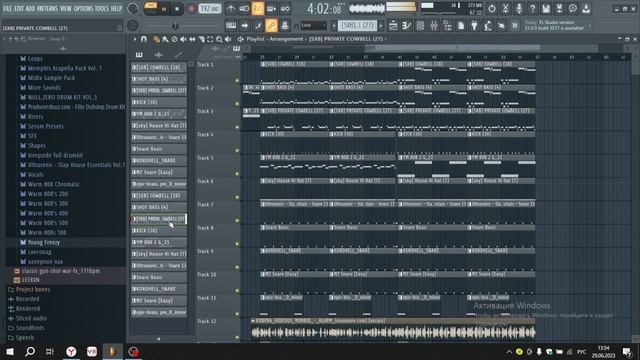Expand the Project bones folder

(x=33, y=289)
